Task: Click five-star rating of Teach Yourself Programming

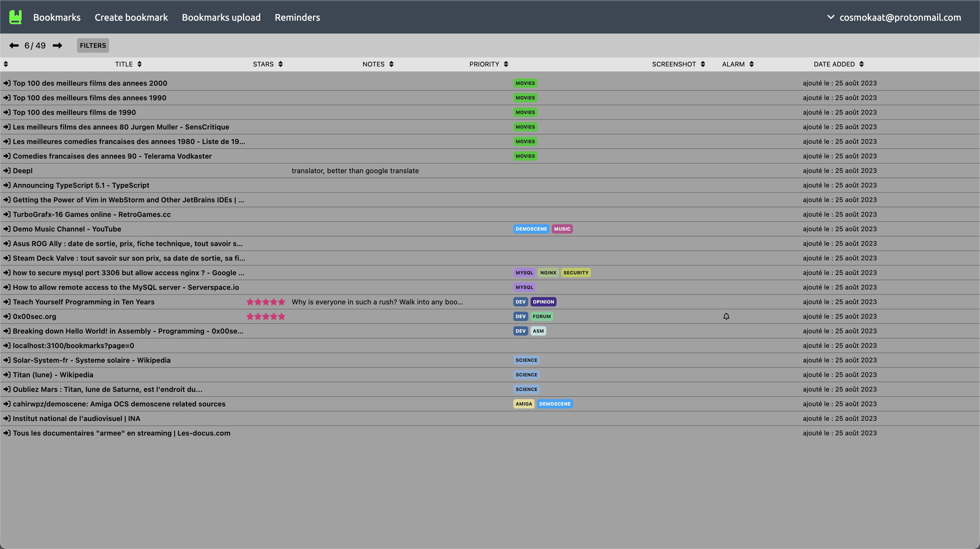Action: [265, 302]
